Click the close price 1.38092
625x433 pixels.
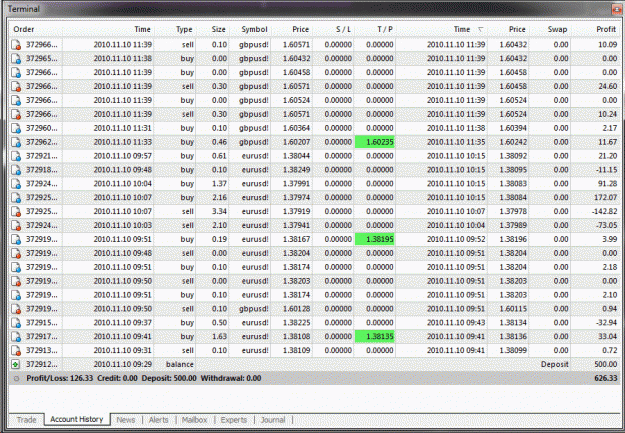(513, 156)
